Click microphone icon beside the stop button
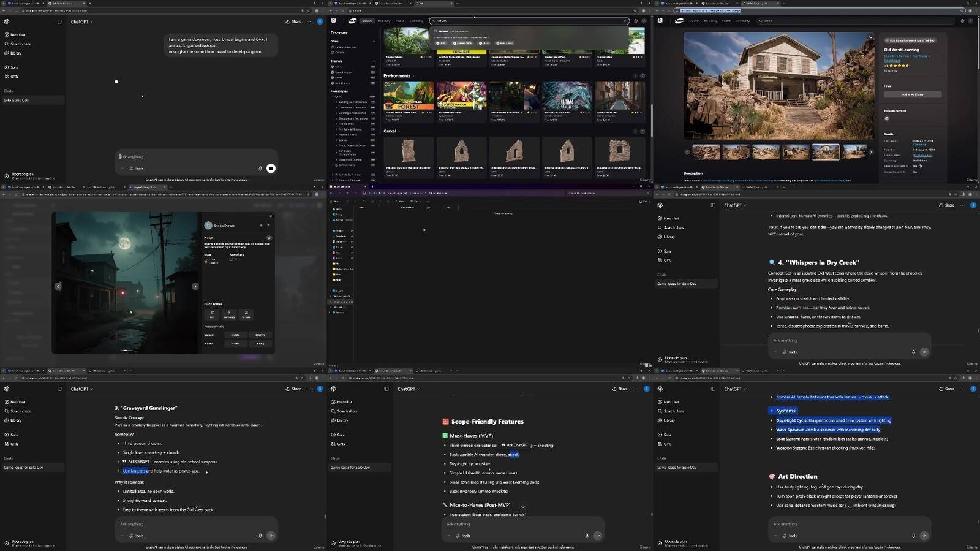 [260, 168]
